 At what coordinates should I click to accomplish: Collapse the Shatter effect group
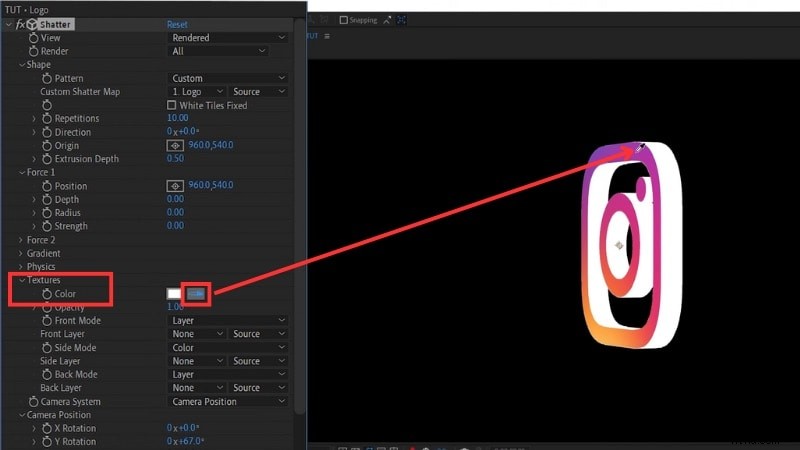[9, 24]
